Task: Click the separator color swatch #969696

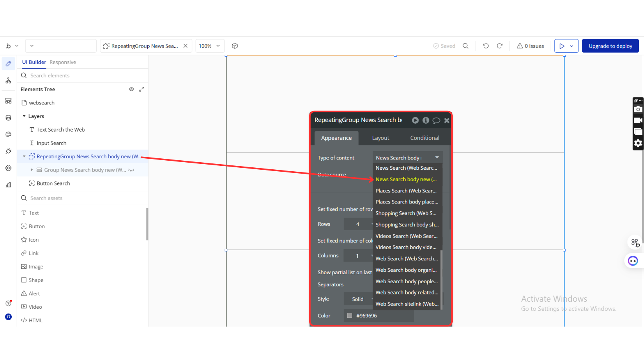Action: click(349, 315)
